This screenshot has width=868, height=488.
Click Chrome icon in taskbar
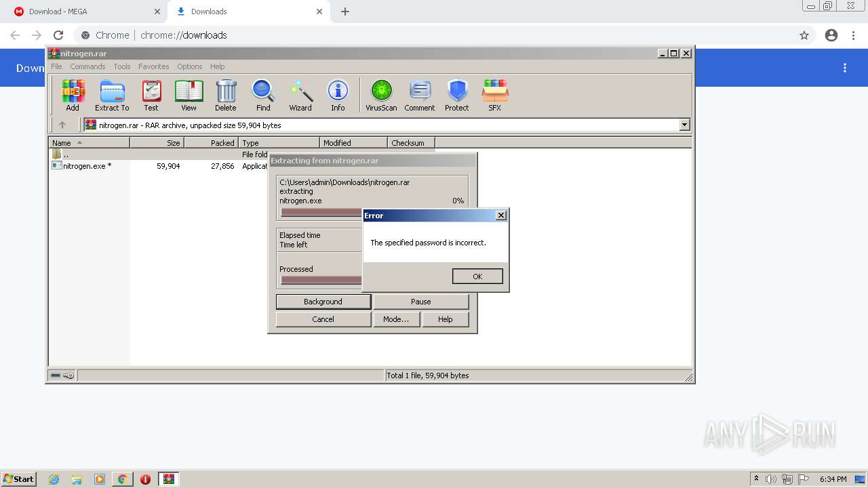click(x=122, y=479)
